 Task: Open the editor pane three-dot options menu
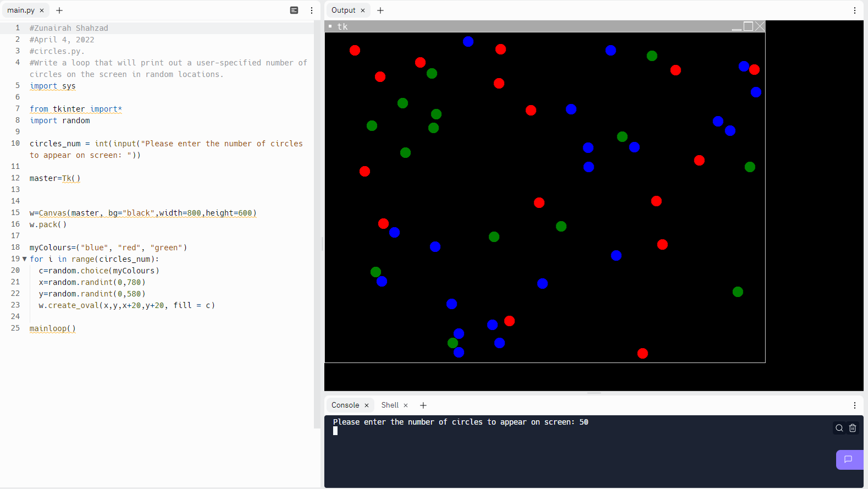tap(312, 10)
